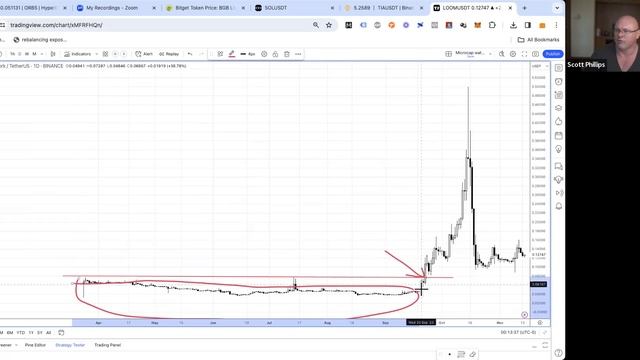
Task: Start bar Replay mode
Action: pos(169,54)
